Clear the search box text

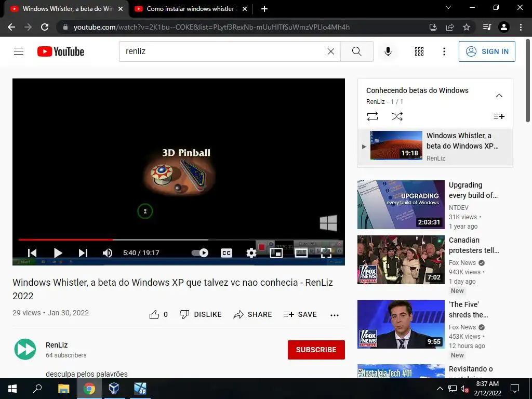click(331, 51)
